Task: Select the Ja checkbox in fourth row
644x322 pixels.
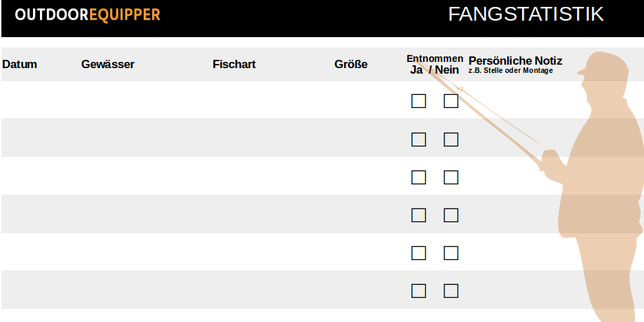Action: pyautogui.click(x=418, y=215)
